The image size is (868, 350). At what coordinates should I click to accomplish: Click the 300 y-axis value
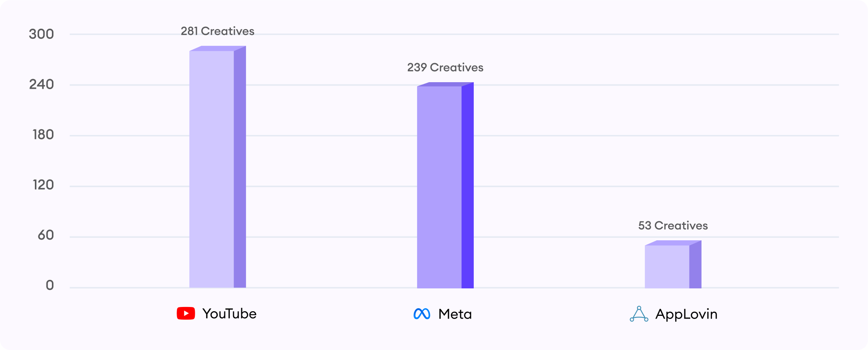(x=41, y=34)
